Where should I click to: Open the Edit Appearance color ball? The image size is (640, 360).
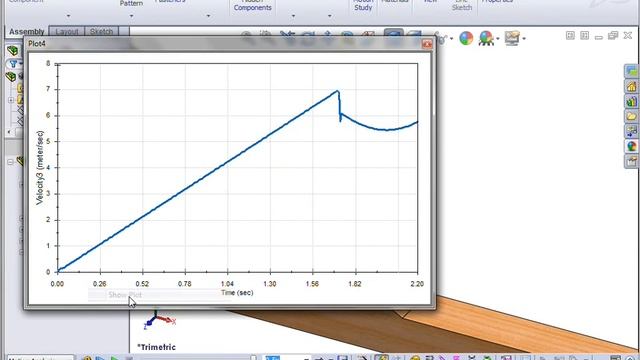pos(466,38)
